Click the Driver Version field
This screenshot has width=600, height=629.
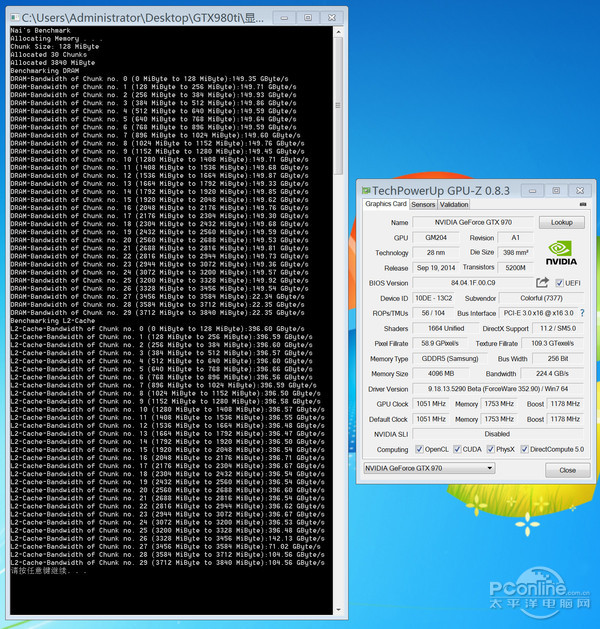point(498,389)
